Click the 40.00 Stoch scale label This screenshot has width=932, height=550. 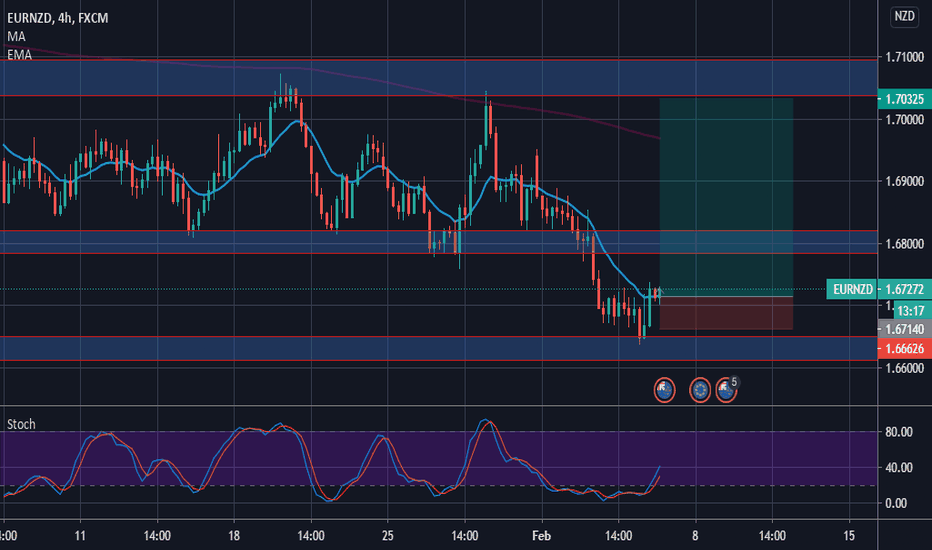click(x=899, y=467)
